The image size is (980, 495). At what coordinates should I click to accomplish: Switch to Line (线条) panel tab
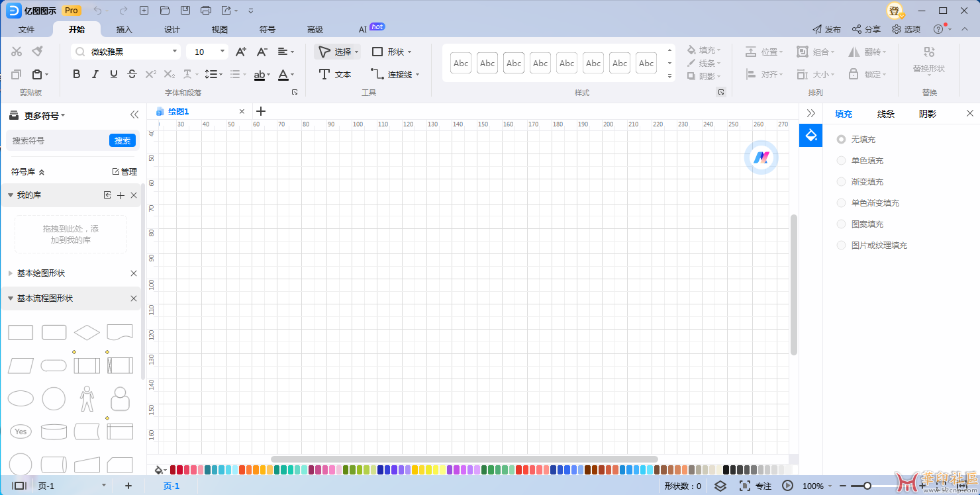pos(886,114)
